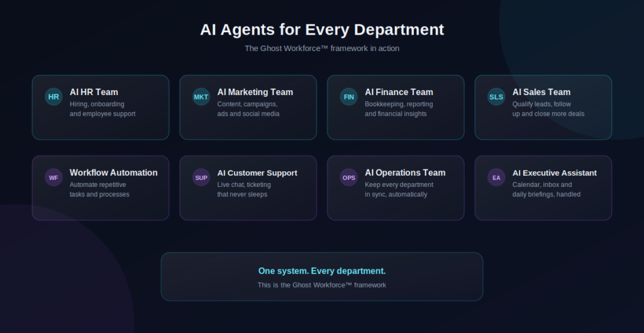Click 'Qualify leads, follow up' description
The height and width of the screenshot is (333, 644).
click(548, 109)
